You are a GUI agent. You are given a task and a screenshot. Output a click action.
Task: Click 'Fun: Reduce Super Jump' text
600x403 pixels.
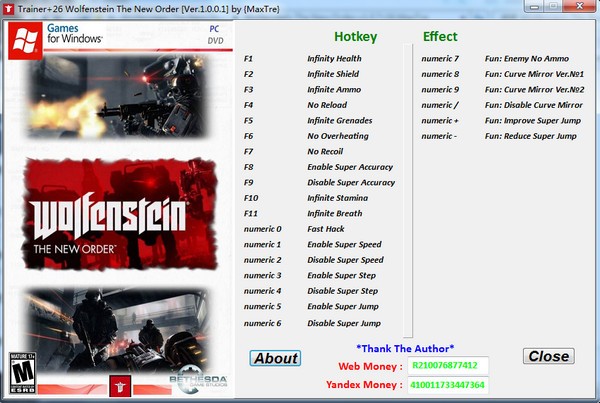pyautogui.click(x=530, y=136)
